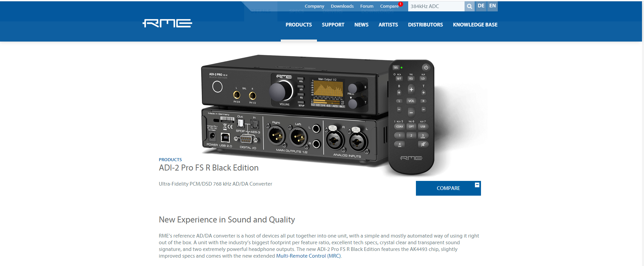Screen dimensions: 644x266
Task: Switch language to EN
Action: click(492, 6)
